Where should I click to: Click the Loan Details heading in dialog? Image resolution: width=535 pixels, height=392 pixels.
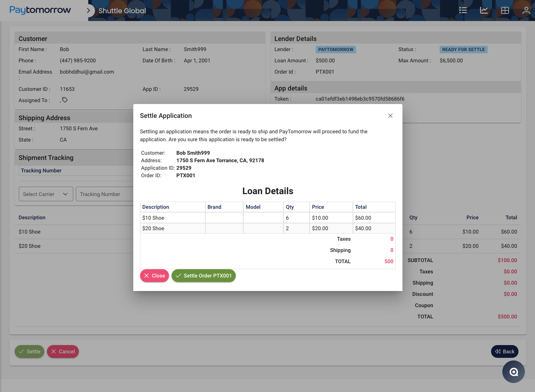click(x=268, y=191)
